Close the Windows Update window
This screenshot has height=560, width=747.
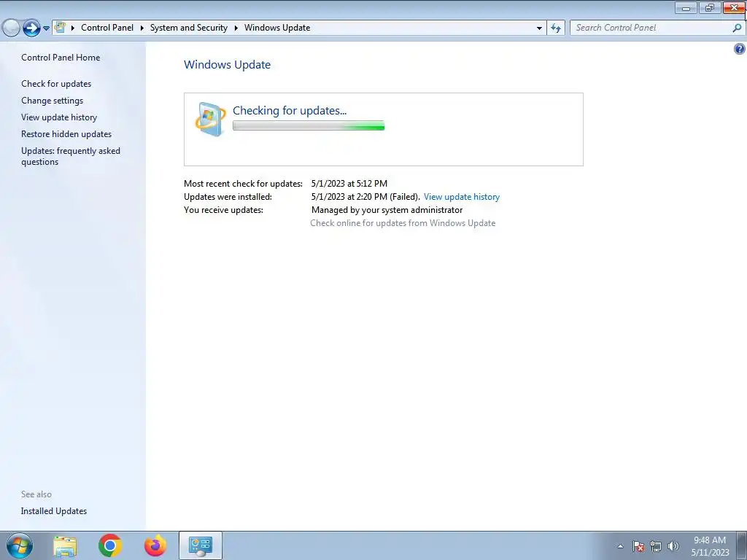734,8
